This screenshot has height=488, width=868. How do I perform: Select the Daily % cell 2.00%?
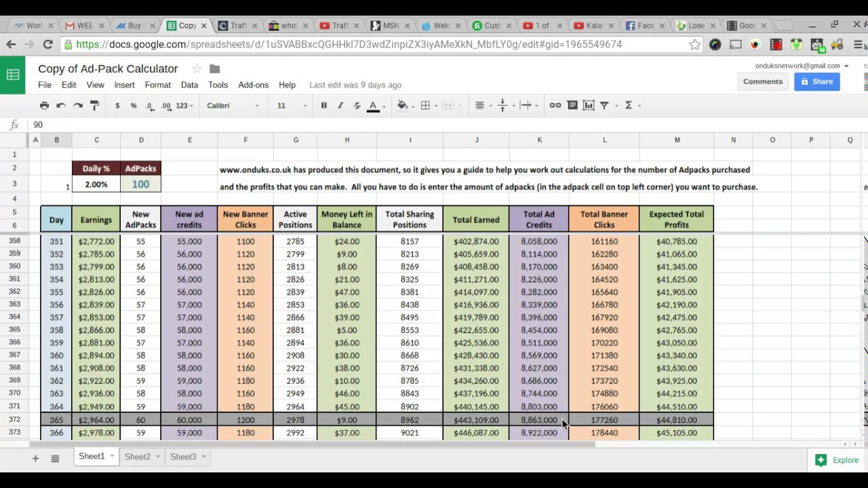point(96,184)
